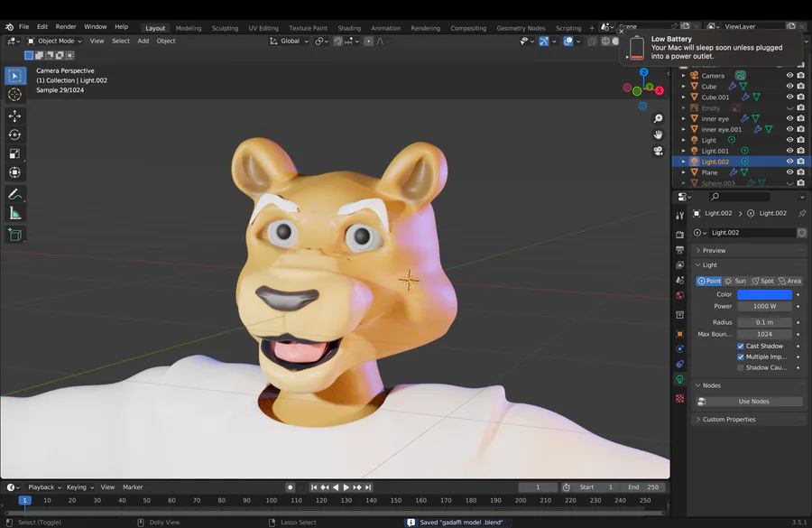Toggle viewport gizmo display icon

(544, 42)
